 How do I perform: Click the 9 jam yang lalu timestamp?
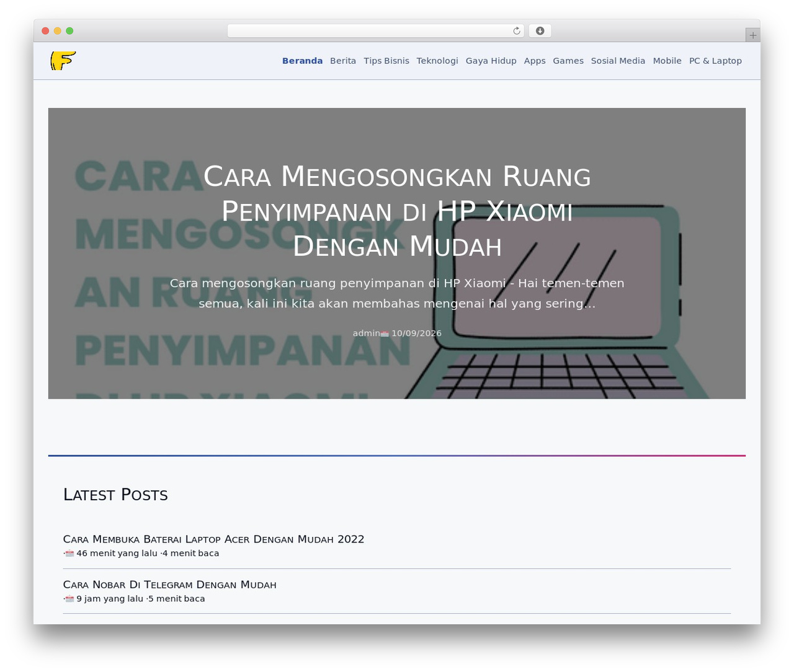(110, 599)
